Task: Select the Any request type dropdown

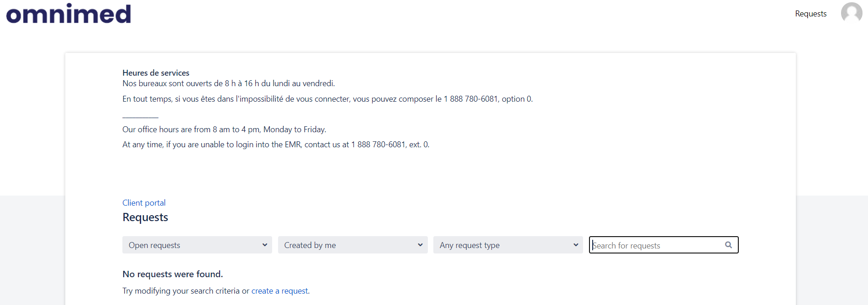Action: click(x=508, y=245)
